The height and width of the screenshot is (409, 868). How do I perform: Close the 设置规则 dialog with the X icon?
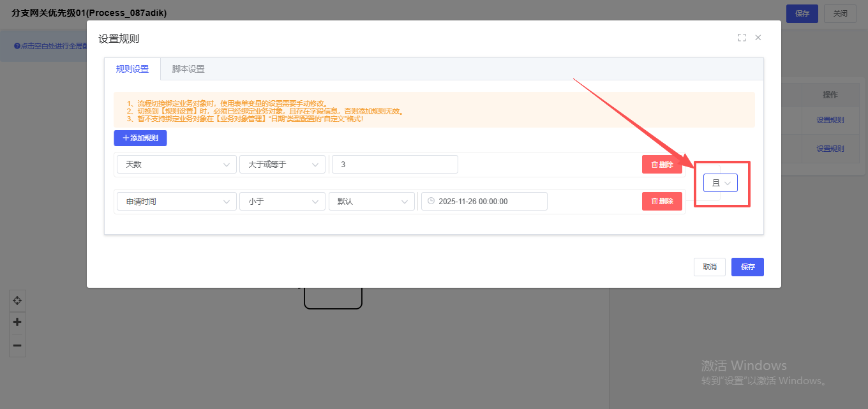pos(758,38)
